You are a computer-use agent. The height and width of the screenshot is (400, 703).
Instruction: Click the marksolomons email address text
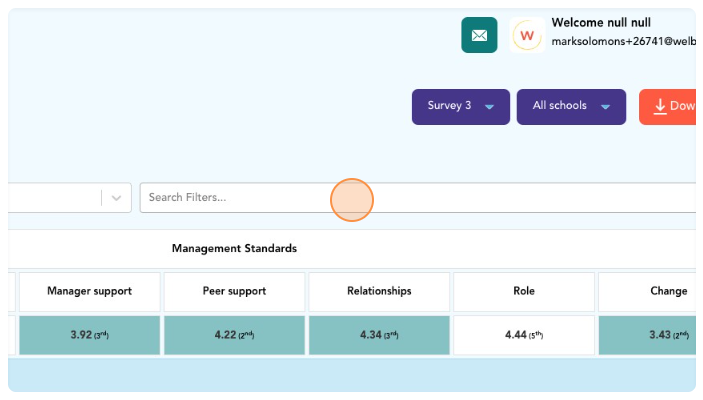pos(622,42)
